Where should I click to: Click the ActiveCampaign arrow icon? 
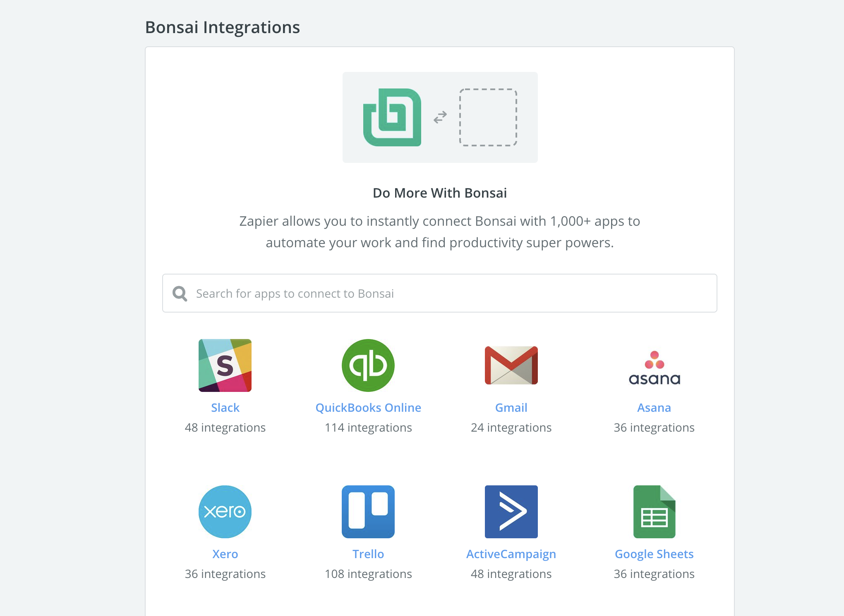(x=511, y=512)
